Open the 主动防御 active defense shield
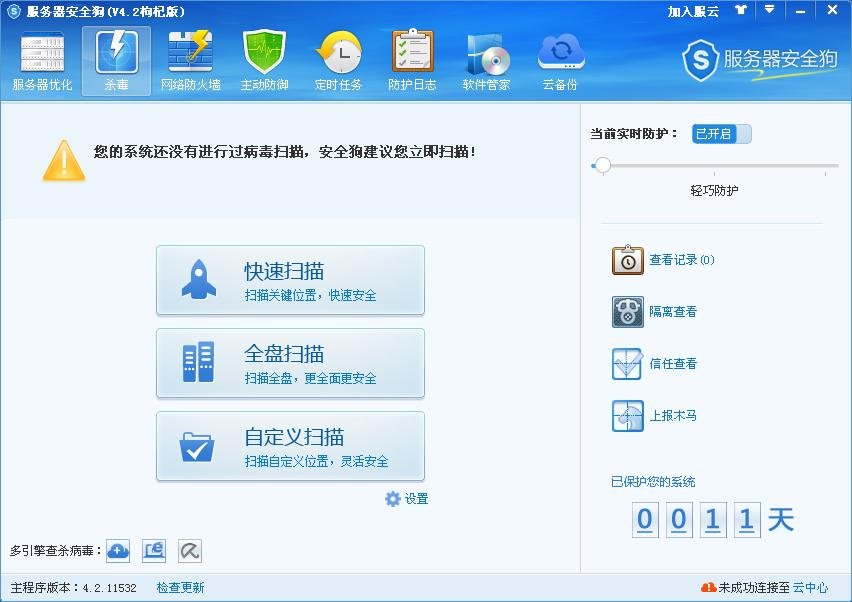 (x=264, y=61)
